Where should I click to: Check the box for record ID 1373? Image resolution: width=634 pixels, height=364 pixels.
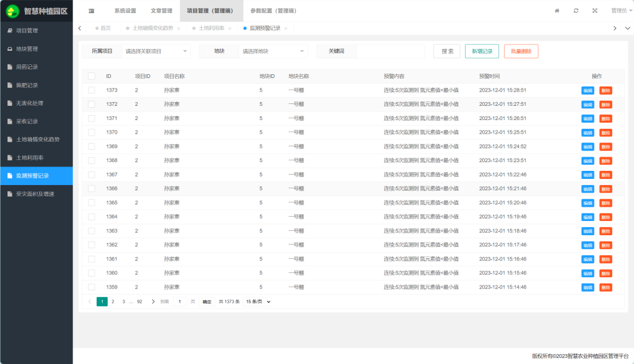tap(92, 90)
